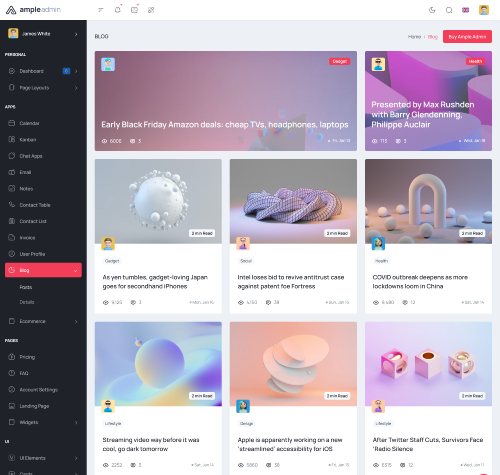Click Gadget category on yen tumbles post
This screenshot has width=500, height=475.
click(x=112, y=261)
